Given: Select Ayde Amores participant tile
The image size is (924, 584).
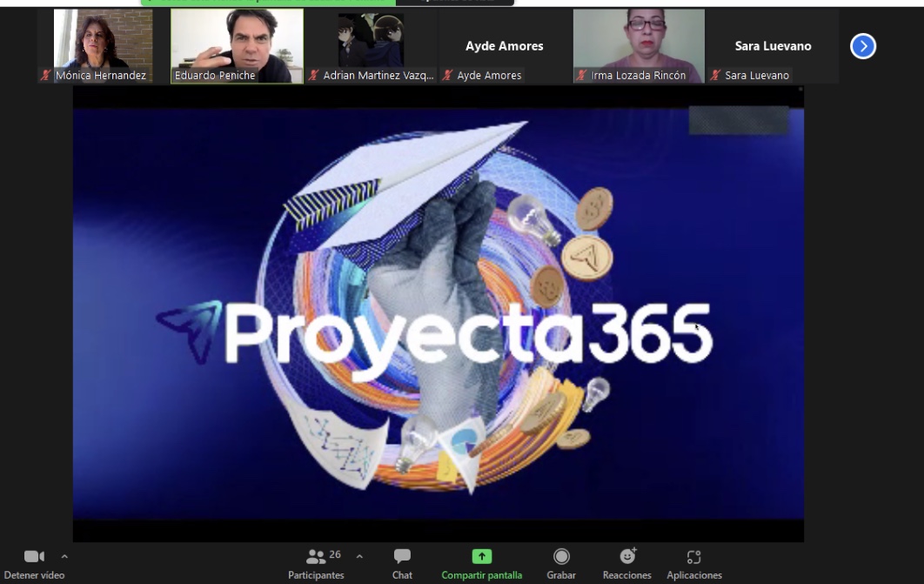Looking at the screenshot, I should click(x=505, y=46).
